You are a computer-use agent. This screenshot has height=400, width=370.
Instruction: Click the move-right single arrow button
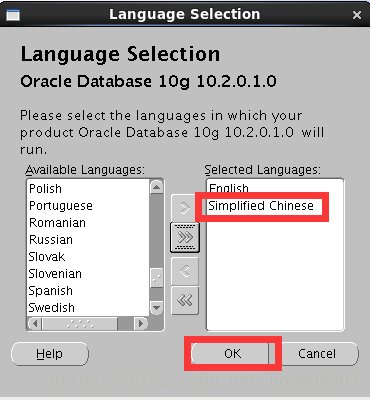tap(185, 208)
